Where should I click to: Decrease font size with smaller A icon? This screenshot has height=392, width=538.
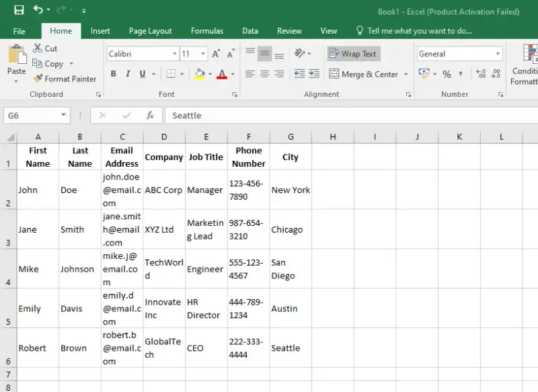point(231,54)
